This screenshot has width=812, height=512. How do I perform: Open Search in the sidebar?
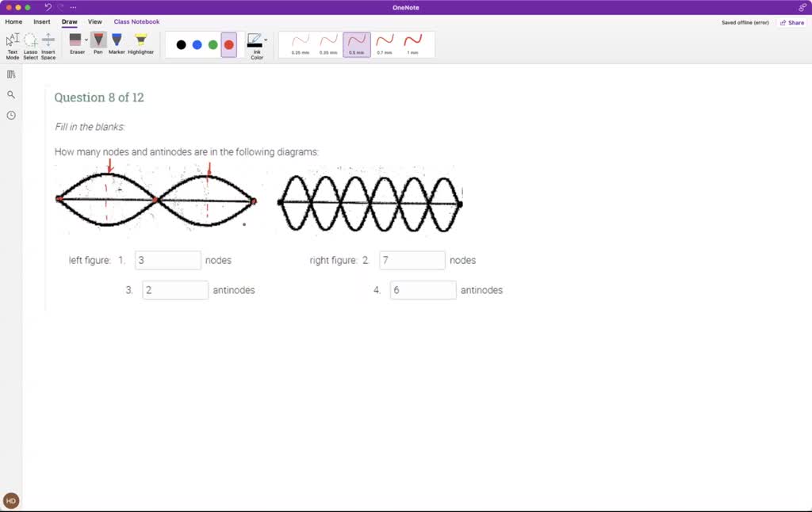tap(10, 94)
